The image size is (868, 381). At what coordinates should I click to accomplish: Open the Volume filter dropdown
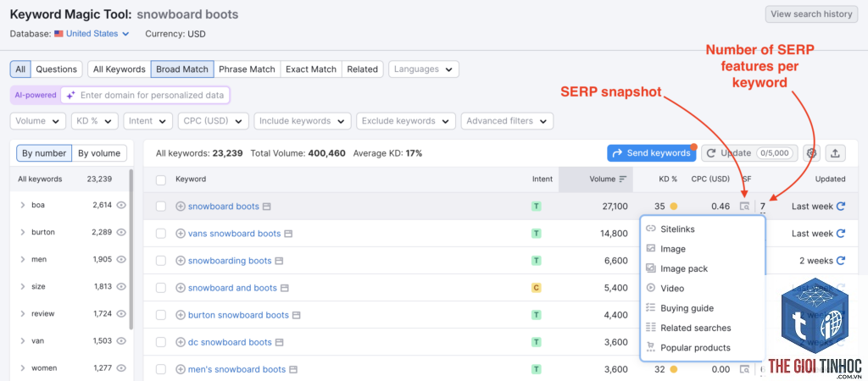coord(37,121)
